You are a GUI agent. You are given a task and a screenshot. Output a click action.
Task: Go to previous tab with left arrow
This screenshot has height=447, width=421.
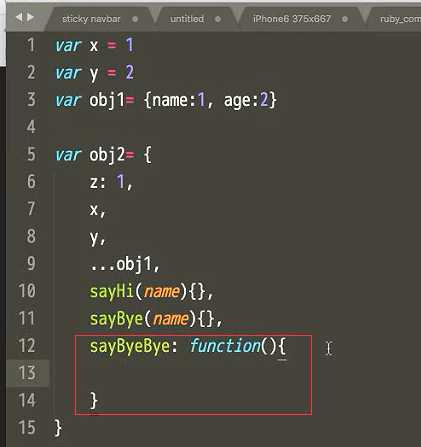[19, 17]
